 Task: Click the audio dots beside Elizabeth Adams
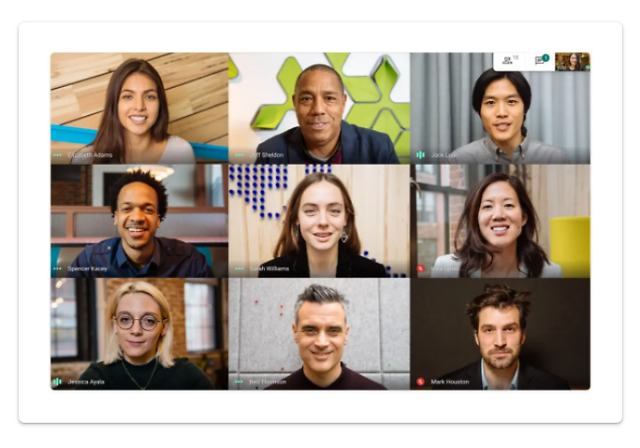coord(57,155)
